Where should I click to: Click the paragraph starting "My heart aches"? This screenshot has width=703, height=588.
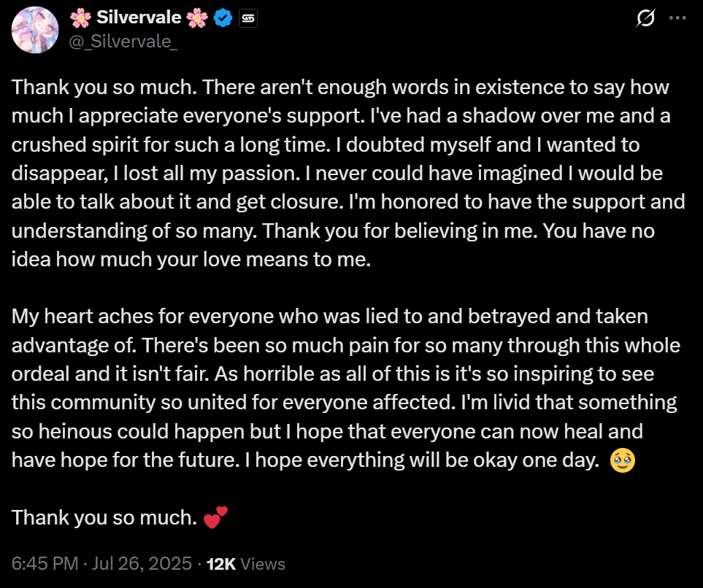(x=346, y=388)
